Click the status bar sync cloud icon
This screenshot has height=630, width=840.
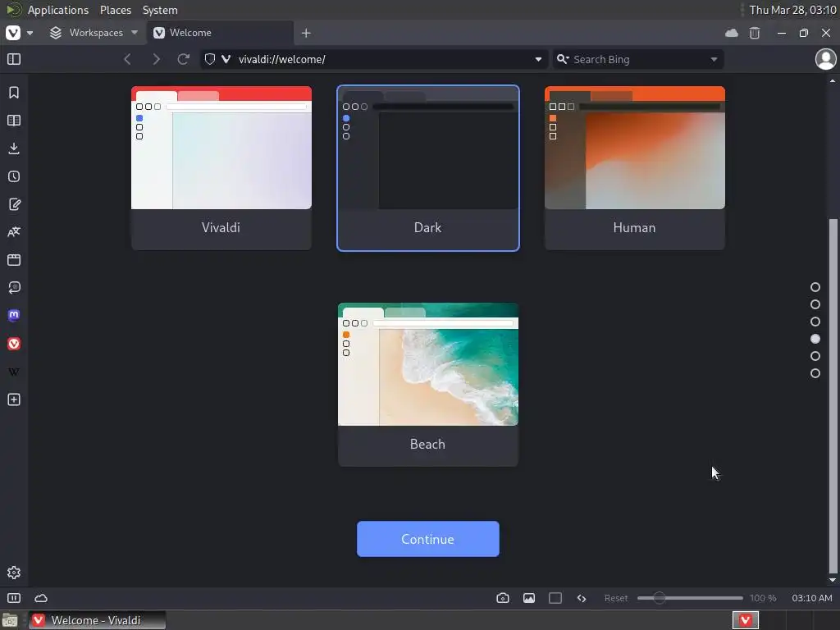(41, 598)
